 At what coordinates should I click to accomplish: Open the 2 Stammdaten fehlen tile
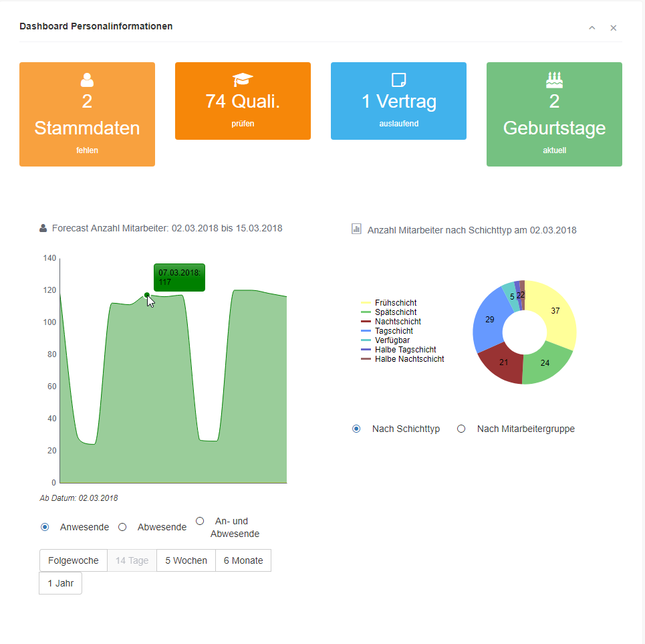tap(87, 114)
